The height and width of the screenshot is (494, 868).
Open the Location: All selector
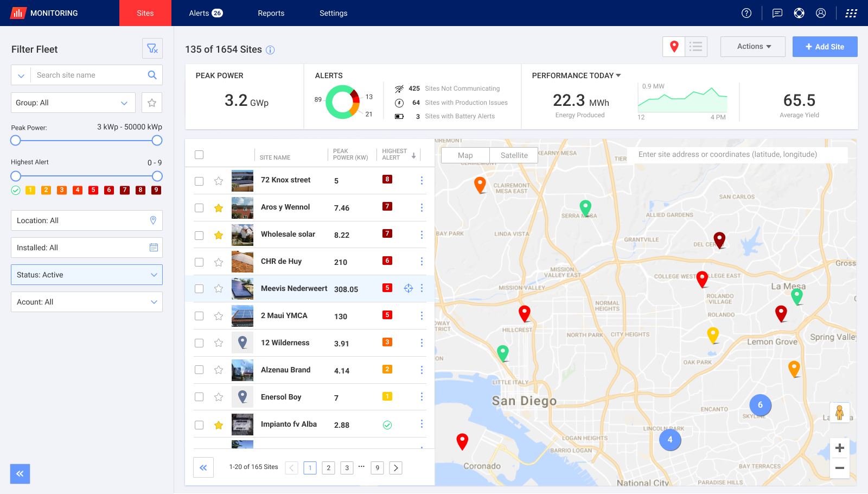pyautogui.click(x=87, y=220)
